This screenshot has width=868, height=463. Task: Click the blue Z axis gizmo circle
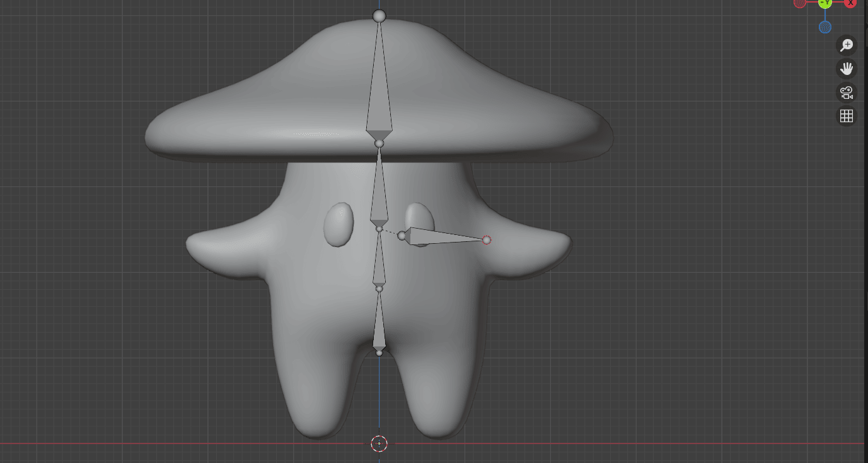point(825,27)
